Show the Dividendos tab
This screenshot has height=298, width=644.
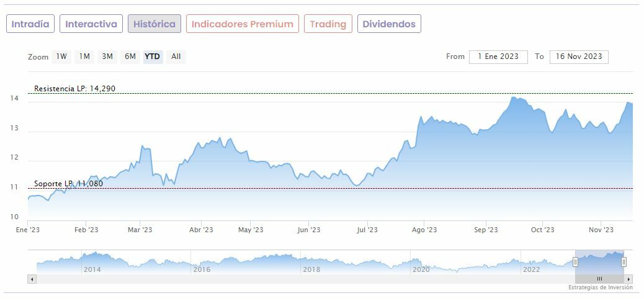(x=389, y=24)
